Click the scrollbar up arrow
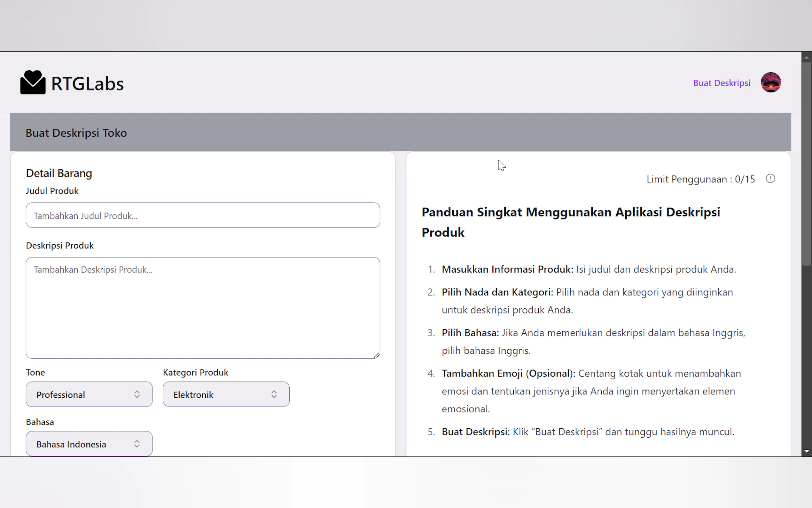 pos(806,58)
